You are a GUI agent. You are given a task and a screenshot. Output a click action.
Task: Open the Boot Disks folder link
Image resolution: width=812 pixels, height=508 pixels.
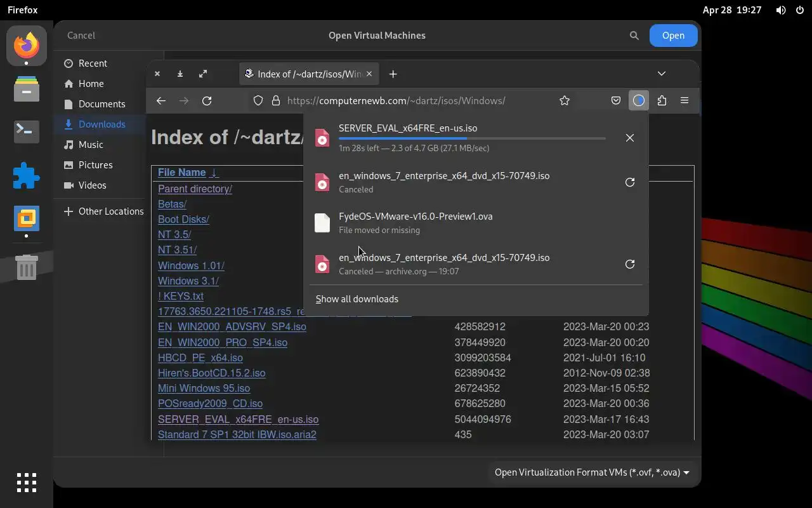(183, 220)
